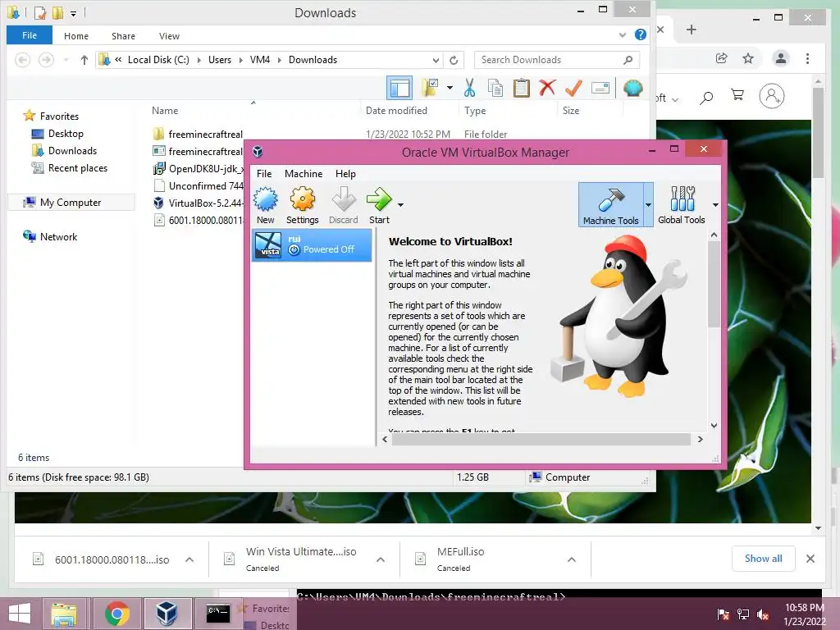Image resolution: width=840 pixels, height=630 pixels.
Task: Open a new tab in Chrome
Action: coord(691,30)
